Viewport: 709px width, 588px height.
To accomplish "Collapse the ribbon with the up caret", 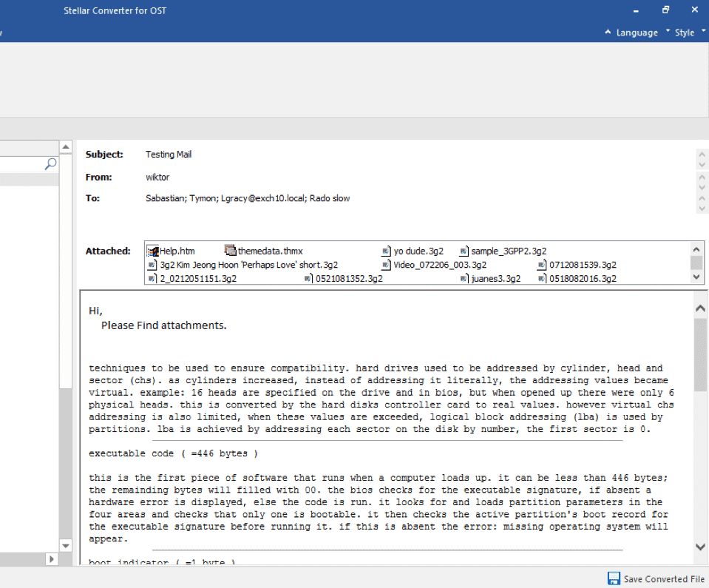I will (608, 32).
